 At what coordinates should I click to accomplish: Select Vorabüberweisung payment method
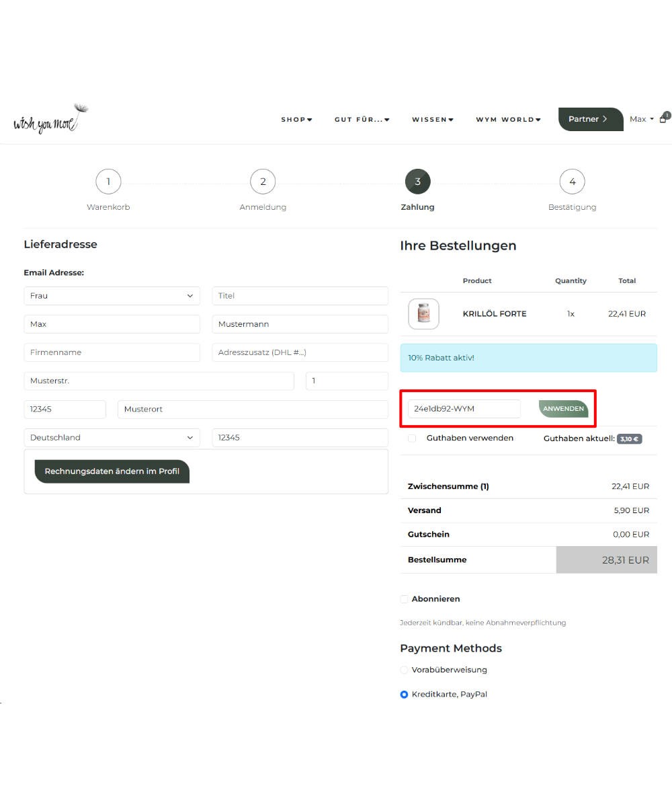pos(404,670)
